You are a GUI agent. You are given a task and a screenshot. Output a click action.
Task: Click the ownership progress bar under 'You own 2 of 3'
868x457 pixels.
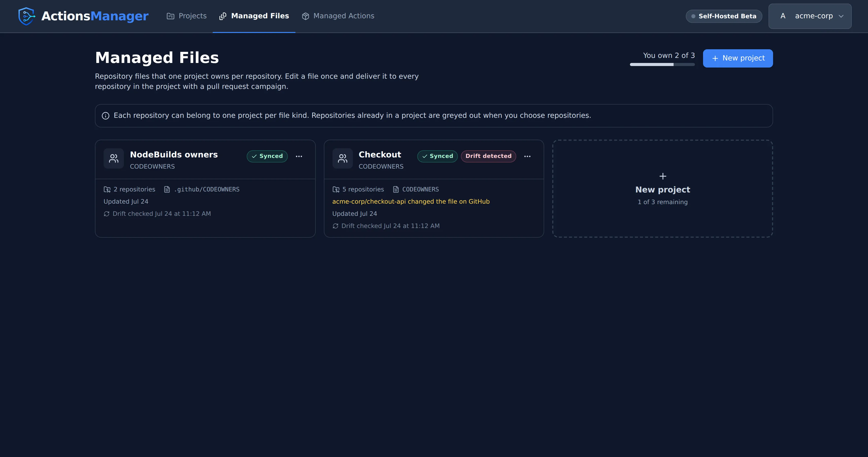[x=662, y=64]
